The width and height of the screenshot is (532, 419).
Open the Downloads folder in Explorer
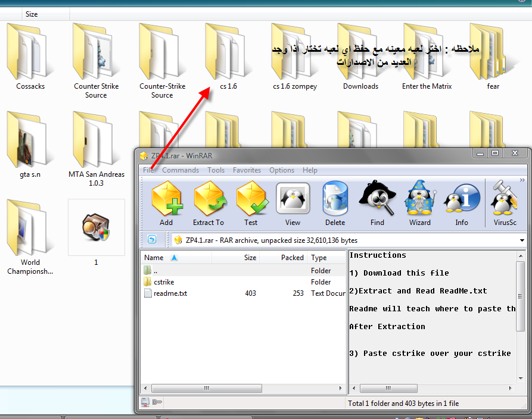tap(360, 57)
